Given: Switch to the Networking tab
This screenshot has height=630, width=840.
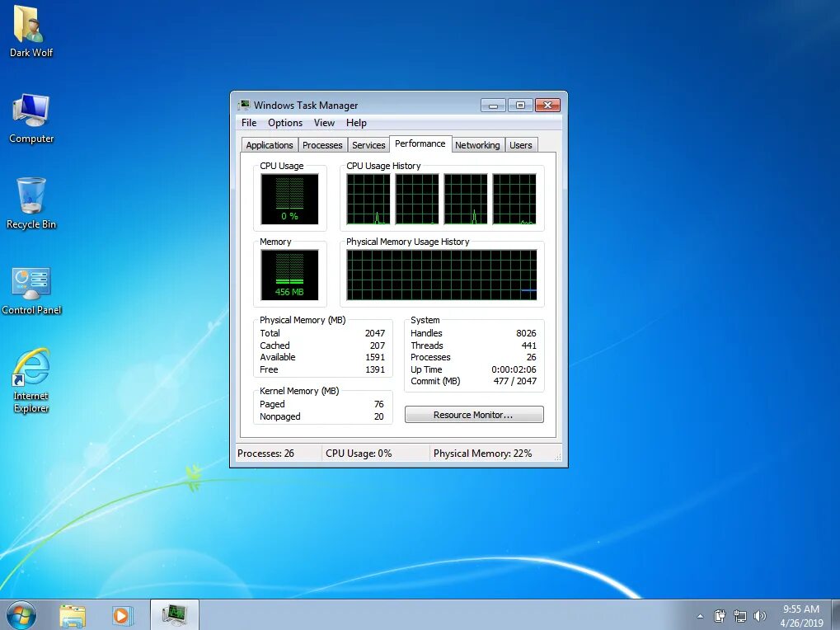Looking at the screenshot, I should pos(476,145).
